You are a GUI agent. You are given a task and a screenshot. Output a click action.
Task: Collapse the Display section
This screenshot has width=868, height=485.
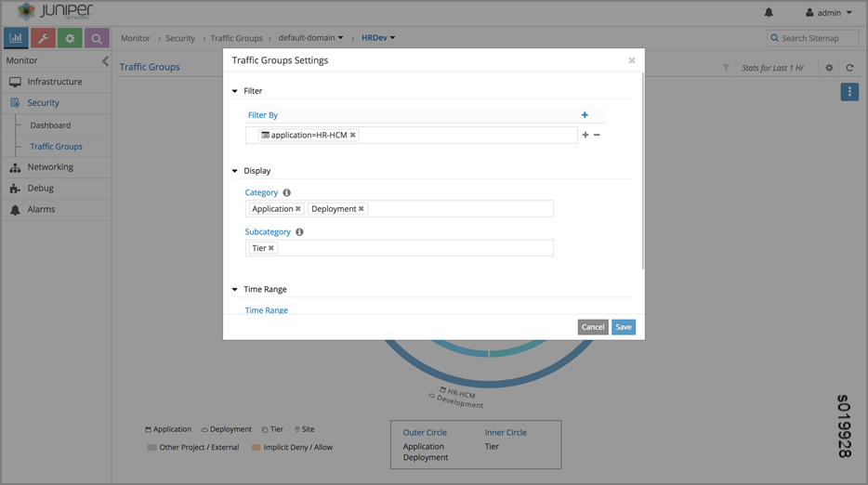pyautogui.click(x=235, y=171)
